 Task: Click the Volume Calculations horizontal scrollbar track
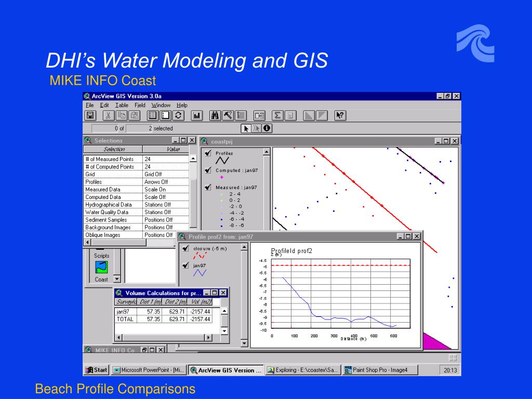click(x=164, y=338)
